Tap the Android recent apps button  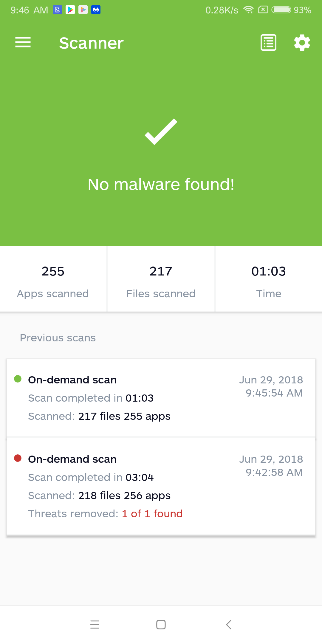[x=95, y=624]
